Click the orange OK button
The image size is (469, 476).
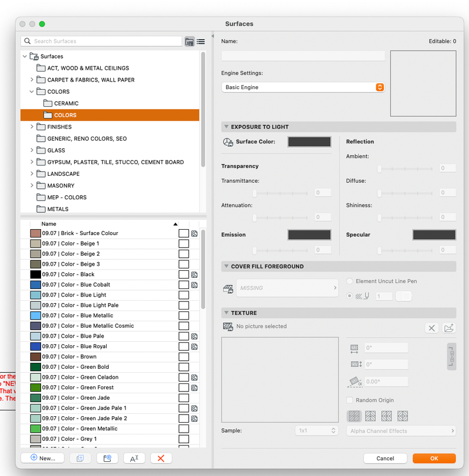coord(434,458)
